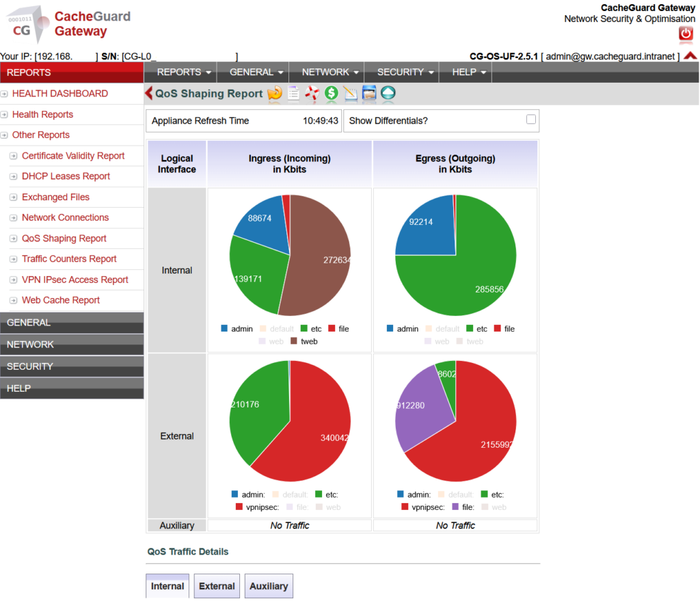The width and height of the screenshot is (700, 603).
Task: Toggle the web legend entry in the External Egress chart
Action: [495, 507]
